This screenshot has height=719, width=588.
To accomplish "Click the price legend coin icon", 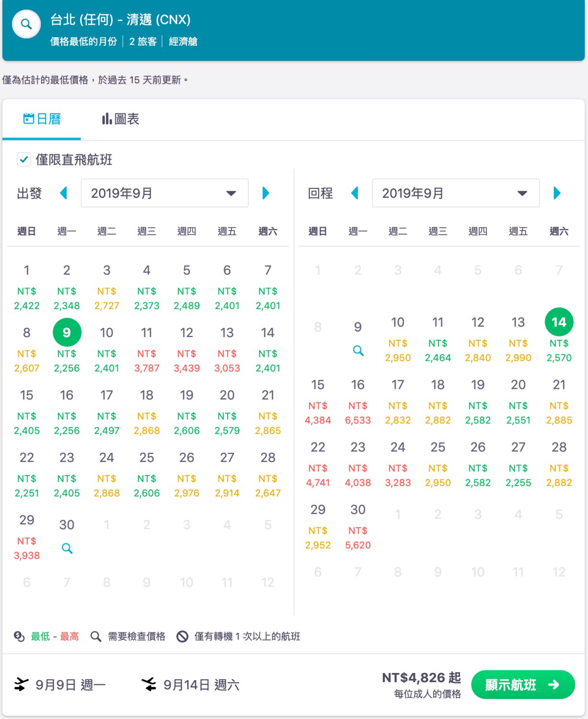I will pyautogui.click(x=19, y=636).
